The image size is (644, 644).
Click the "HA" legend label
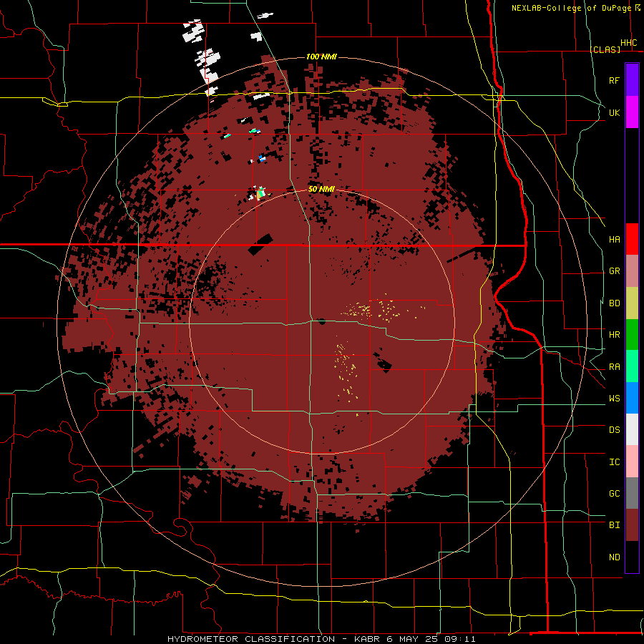tap(614, 239)
